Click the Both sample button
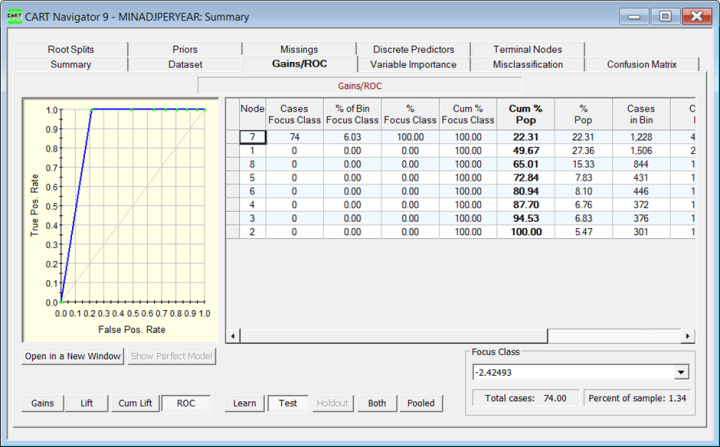The height and width of the screenshot is (447, 720). coord(377,403)
